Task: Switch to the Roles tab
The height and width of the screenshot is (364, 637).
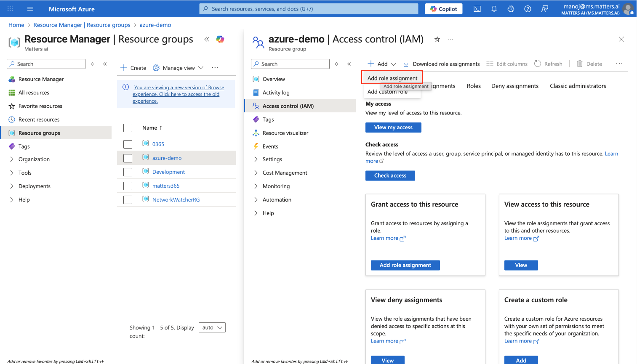Action: pos(474,86)
